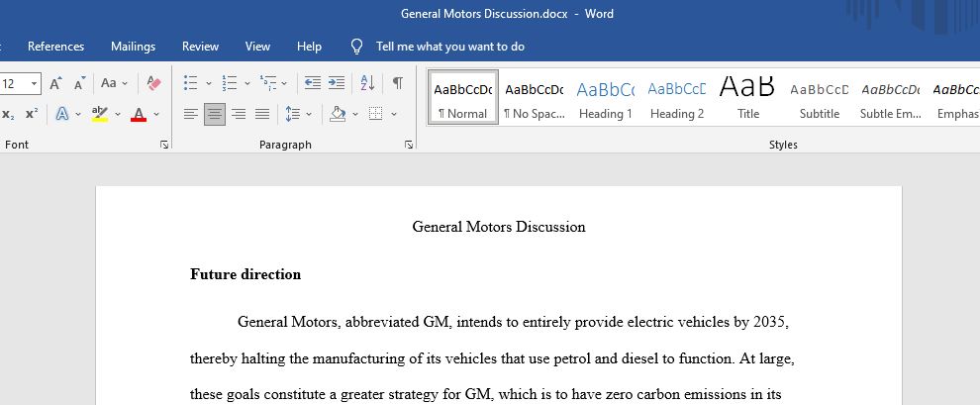Screen dimensions: 980x405
Task: Apply borders to selection
Action: click(x=375, y=114)
